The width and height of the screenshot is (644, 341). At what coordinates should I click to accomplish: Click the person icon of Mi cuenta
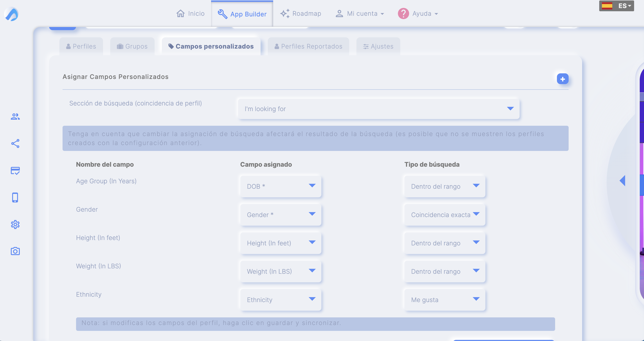click(339, 13)
